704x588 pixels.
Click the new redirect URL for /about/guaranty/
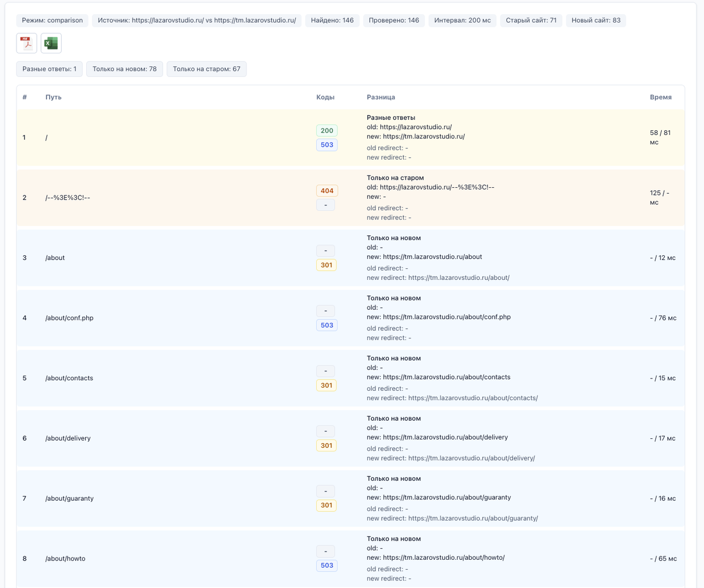pos(473,518)
